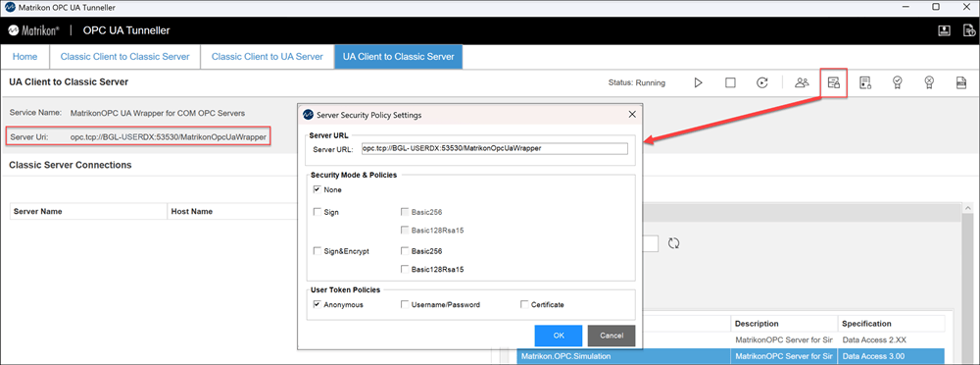
Task: Stop the service using the square icon
Action: pyautogui.click(x=730, y=82)
